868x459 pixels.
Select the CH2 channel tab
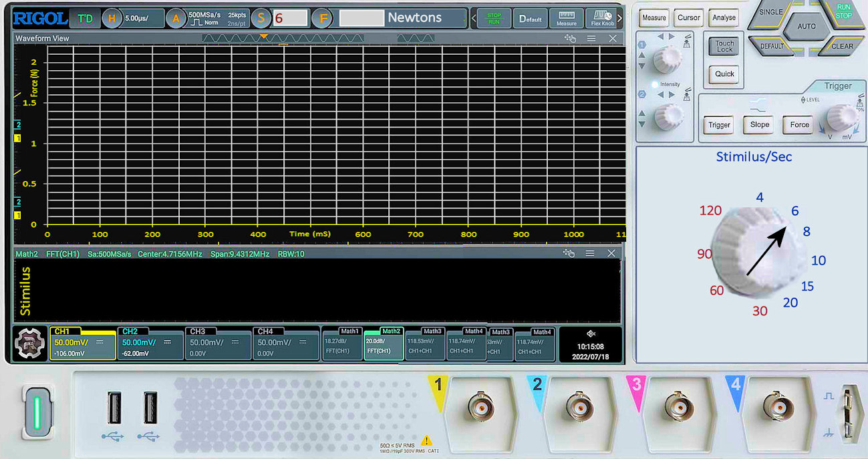[150, 343]
